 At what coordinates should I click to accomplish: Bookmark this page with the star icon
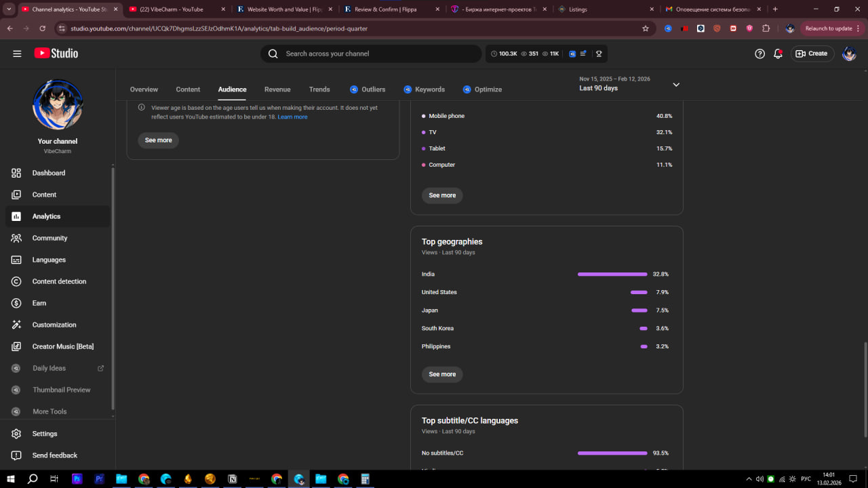(x=646, y=28)
